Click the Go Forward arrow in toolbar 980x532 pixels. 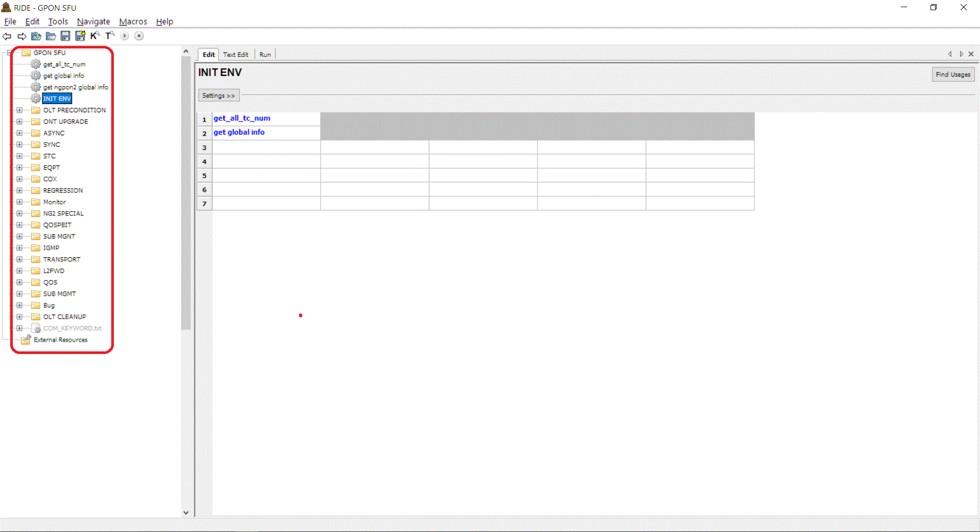click(22, 36)
